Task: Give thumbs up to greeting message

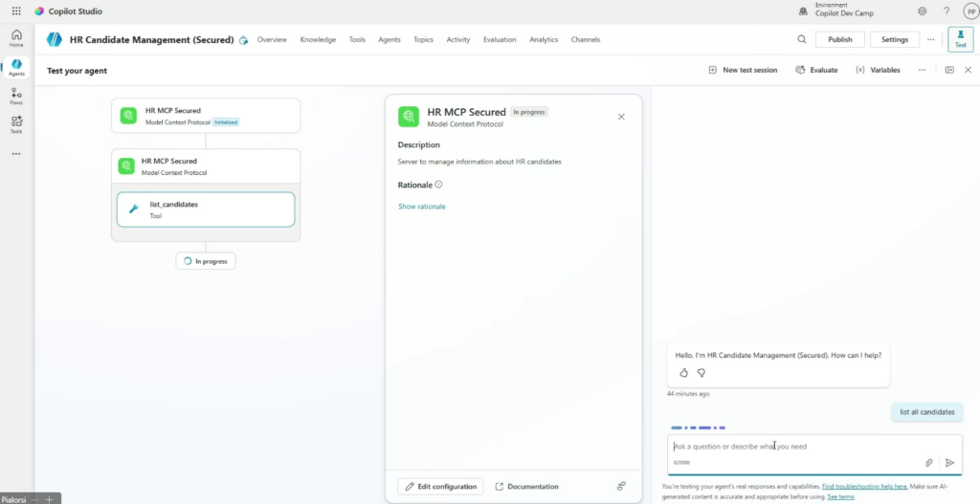Action: (x=683, y=373)
